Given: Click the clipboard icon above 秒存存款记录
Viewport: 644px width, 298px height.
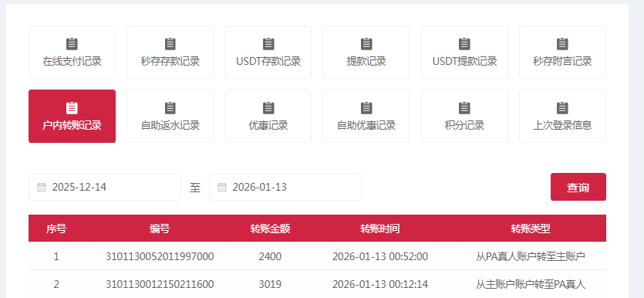Looking at the screenshot, I should pos(170,43).
